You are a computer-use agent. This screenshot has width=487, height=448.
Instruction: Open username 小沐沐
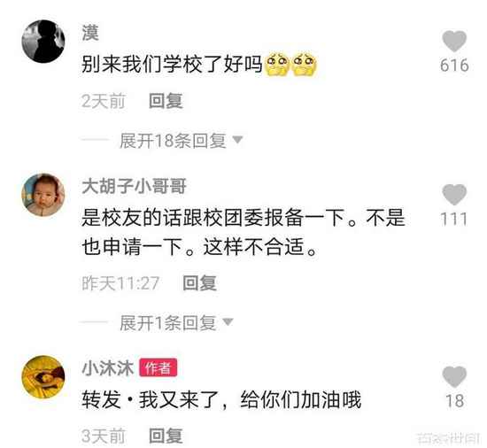(x=108, y=368)
